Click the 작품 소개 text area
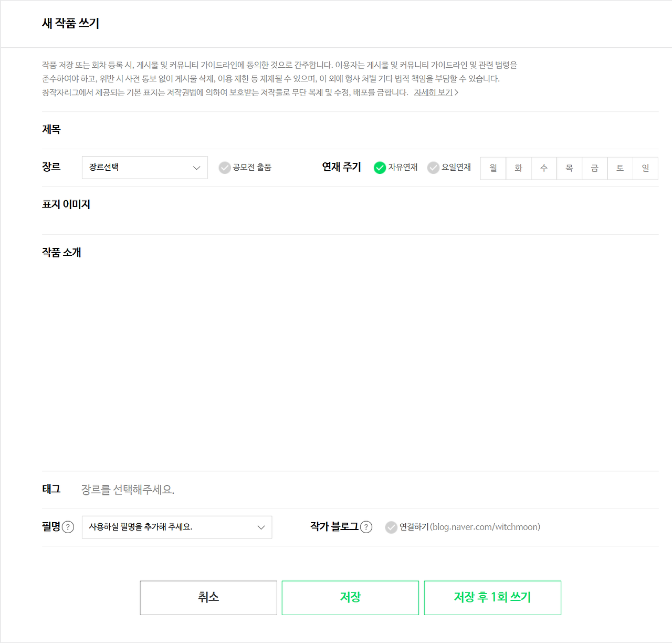This screenshot has height=643, width=672. (x=350, y=362)
